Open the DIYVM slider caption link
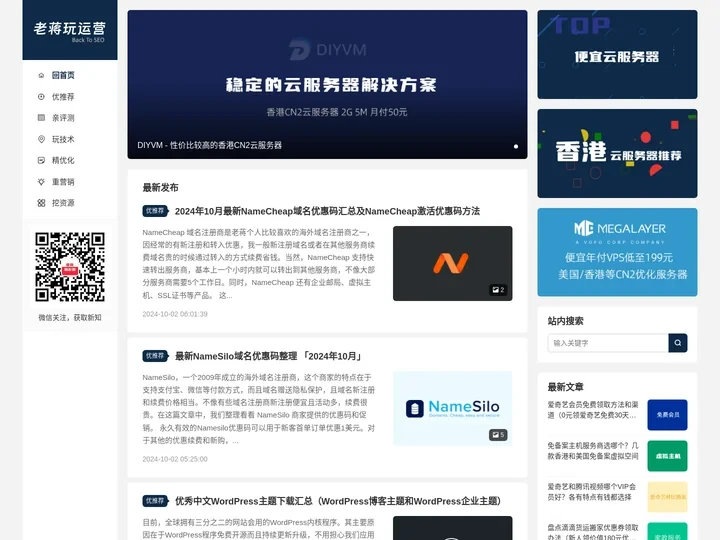720x540 pixels. click(x=209, y=145)
